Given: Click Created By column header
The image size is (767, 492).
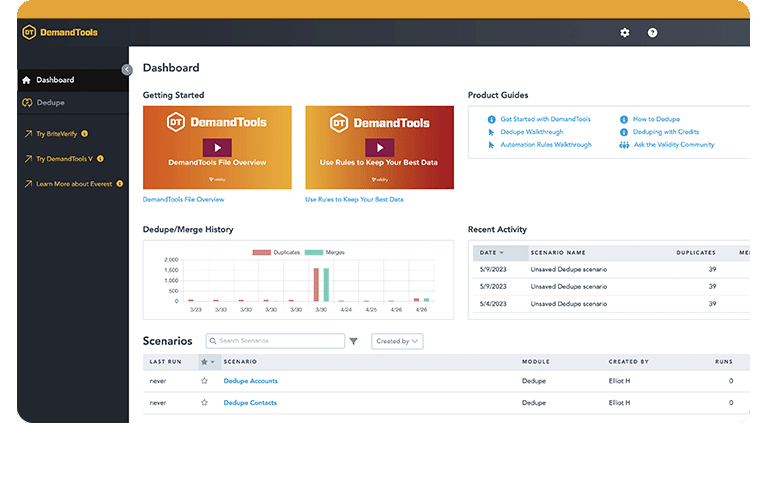Looking at the screenshot, I should click(629, 362).
